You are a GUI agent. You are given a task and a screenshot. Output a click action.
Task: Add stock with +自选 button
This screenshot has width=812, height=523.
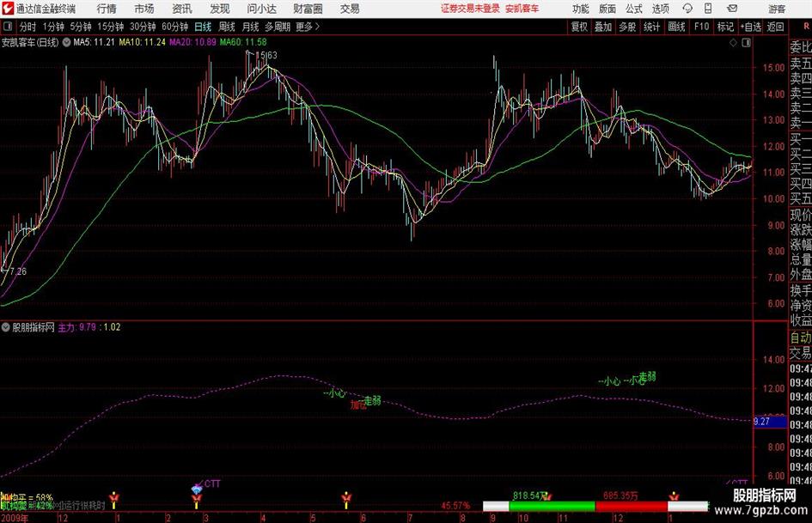point(751,27)
